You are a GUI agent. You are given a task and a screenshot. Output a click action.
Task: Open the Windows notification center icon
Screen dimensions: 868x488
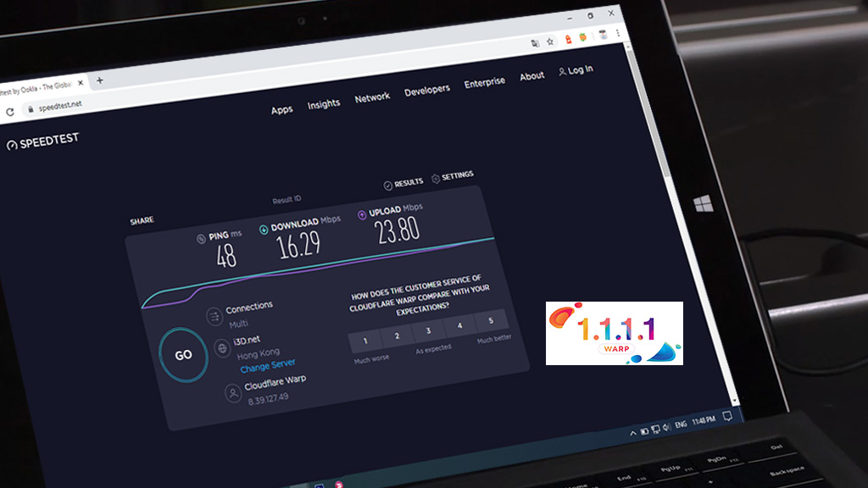727,416
